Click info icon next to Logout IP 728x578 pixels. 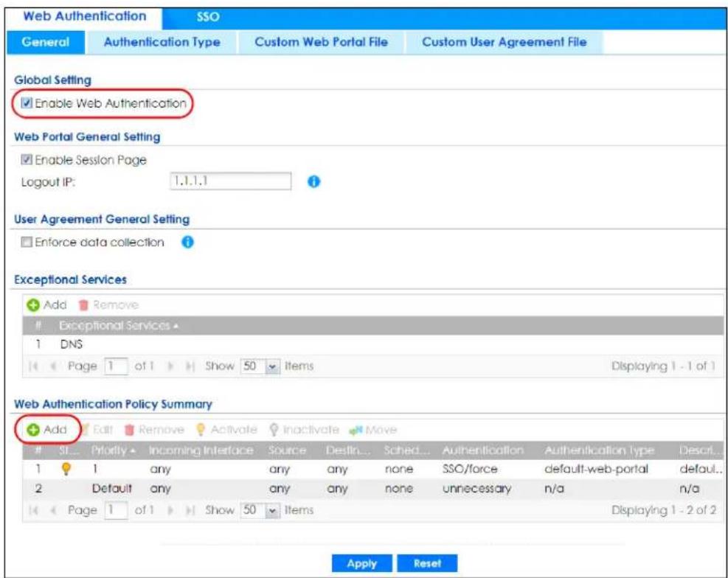(x=314, y=182)
